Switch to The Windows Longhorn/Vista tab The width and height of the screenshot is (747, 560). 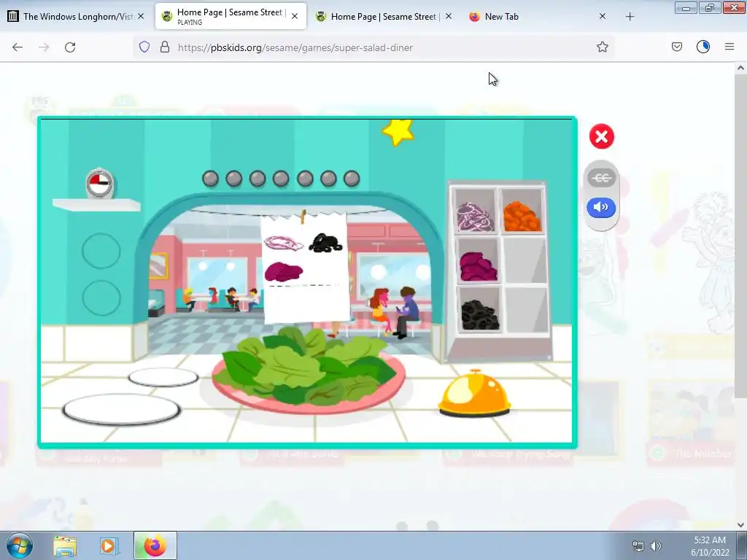point(76,16)
